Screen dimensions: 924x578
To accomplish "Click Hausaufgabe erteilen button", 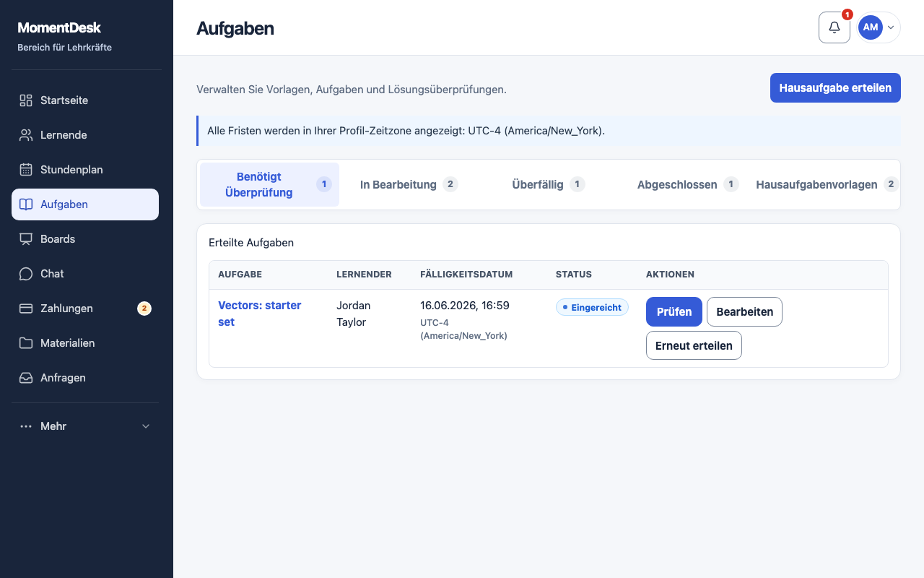I will point(835,88).
